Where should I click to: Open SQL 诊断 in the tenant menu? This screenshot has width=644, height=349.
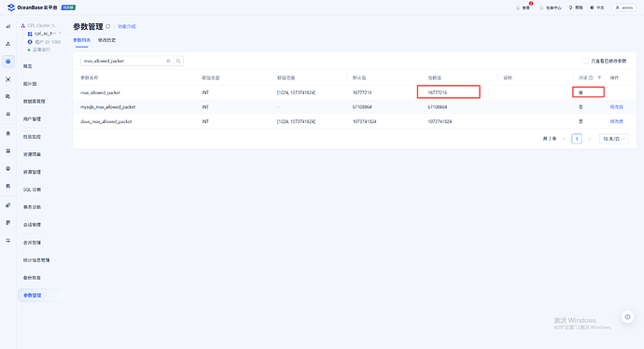coord(32,189)
